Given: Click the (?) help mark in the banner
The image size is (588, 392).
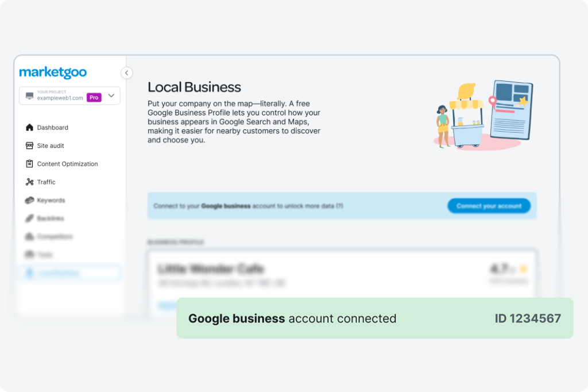Looking at the screenshot, I should tap(339, 206).
